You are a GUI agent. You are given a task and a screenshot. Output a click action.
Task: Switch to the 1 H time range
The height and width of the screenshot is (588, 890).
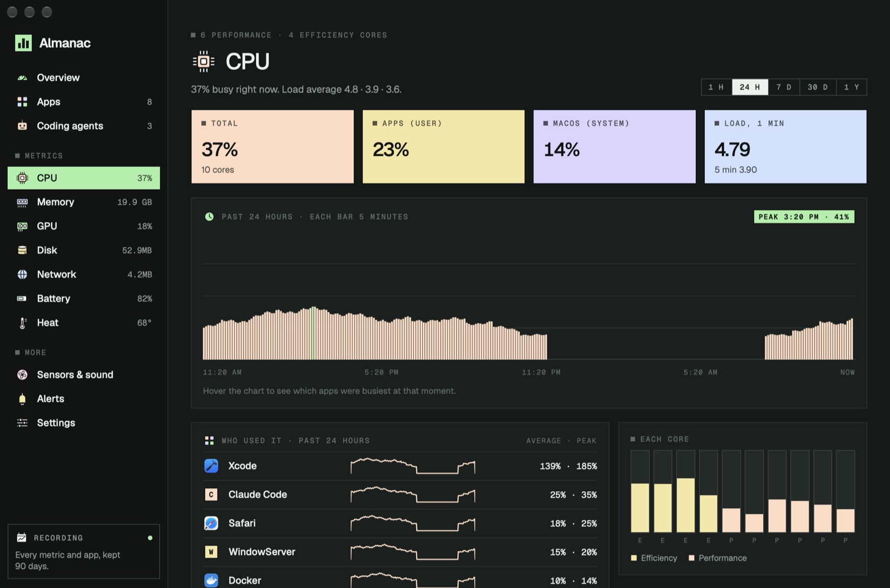pos(716,87)
